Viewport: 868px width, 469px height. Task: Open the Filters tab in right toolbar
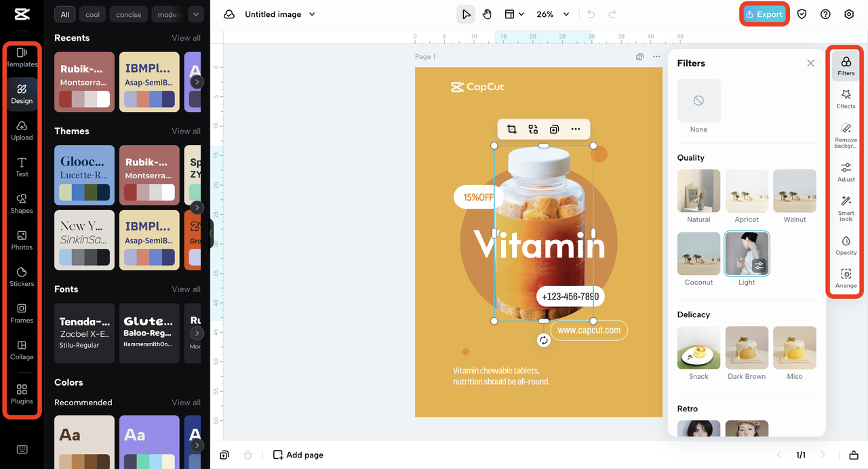(x=846, y=66)
